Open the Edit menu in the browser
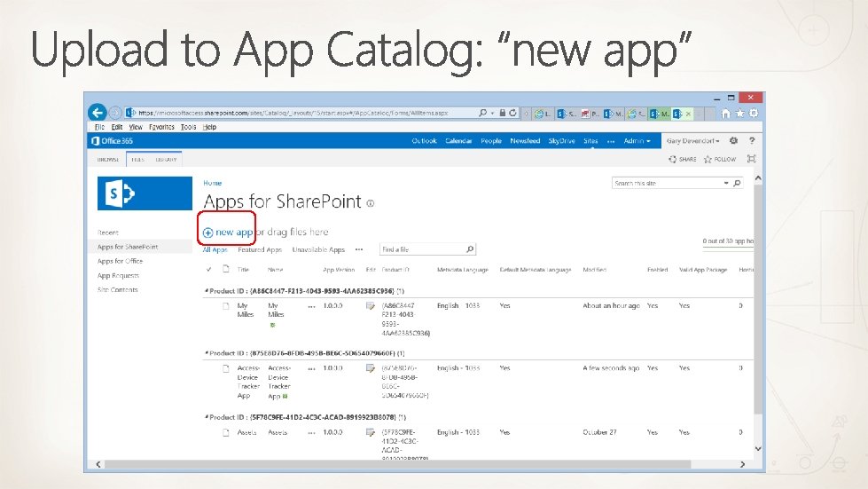Image resolution: width=868 pixels, height=489 pixels. pyautogui.click(x=117, y=127)
